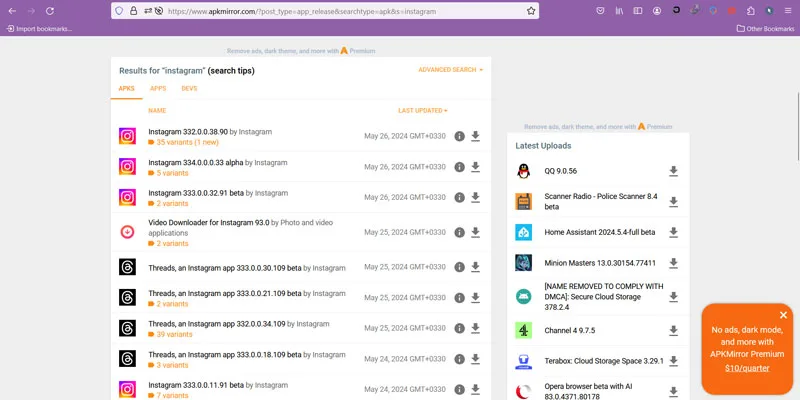
Task: Open Import bookmarks in bookmarks toolbar
Action: pyautogui.click(x=39, y=29)
